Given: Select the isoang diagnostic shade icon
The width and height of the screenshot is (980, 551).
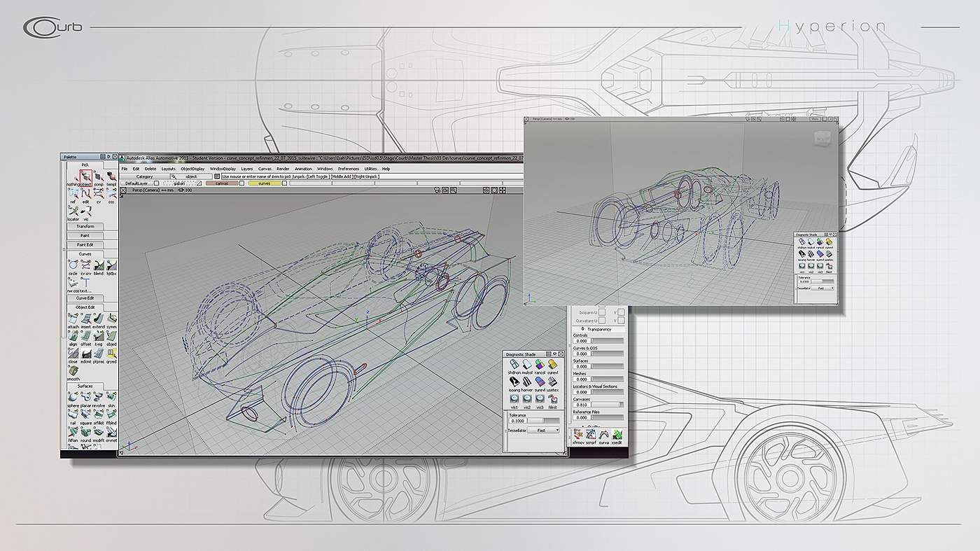Looking at the screenshot, I should tap(514, 382).
